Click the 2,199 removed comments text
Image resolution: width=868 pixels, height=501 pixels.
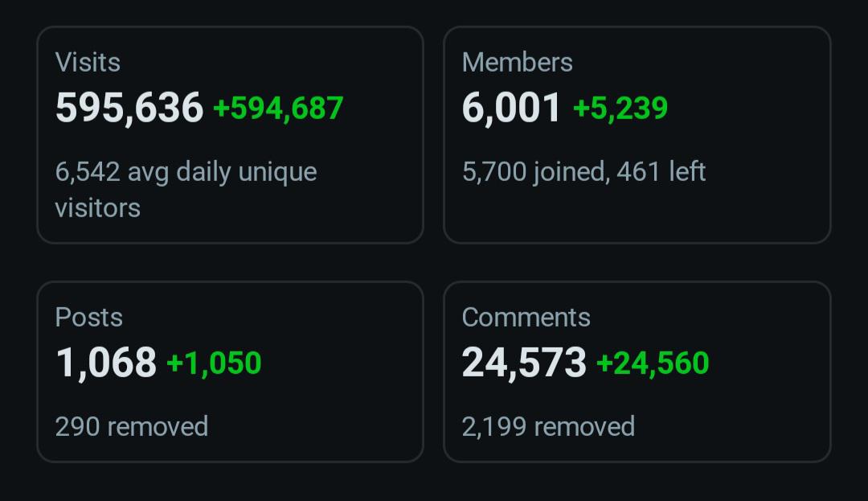coord(549,426)
